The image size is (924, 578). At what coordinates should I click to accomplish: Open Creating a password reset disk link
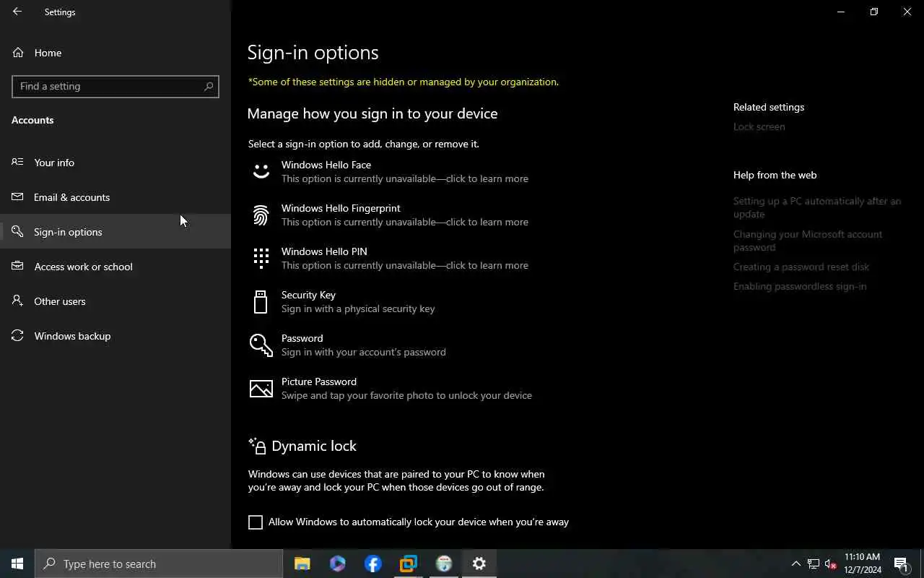pyautogui.click(x=801, y=267)
